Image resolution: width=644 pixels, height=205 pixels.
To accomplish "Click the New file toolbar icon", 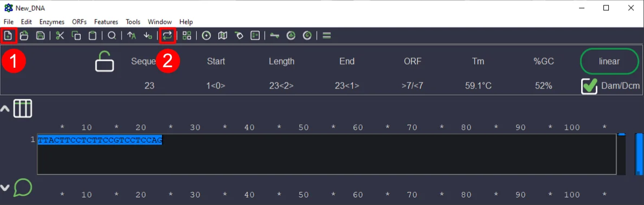I will pos(8,36).
